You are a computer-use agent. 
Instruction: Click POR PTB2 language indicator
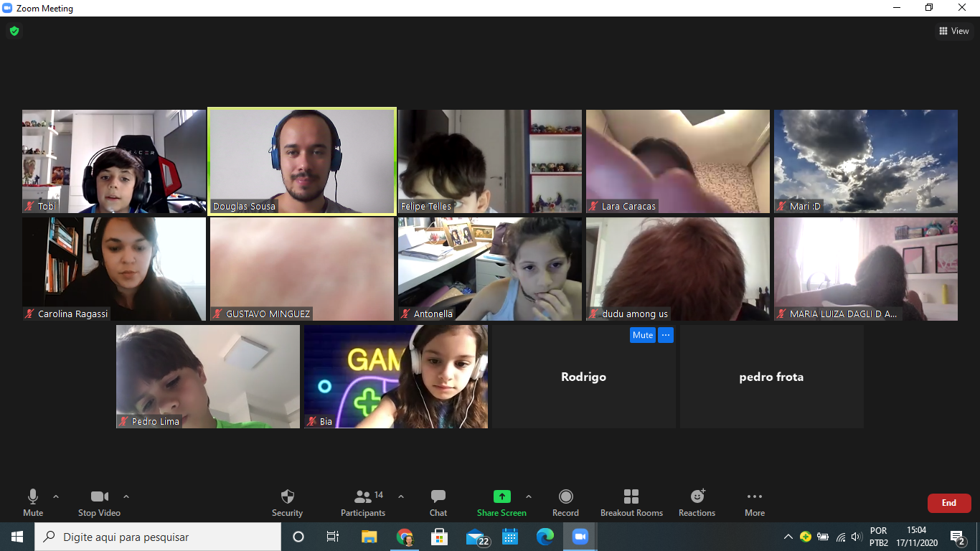click(879, 537)
